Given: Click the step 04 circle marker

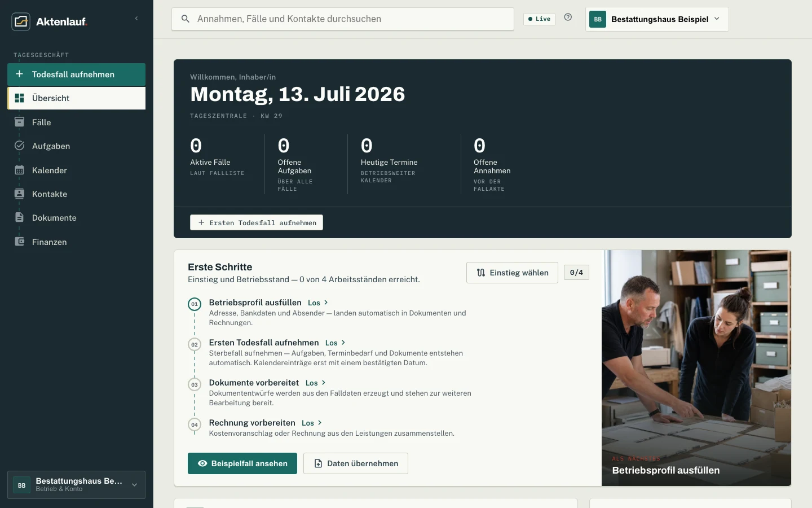Looking at the screenshot, I should pyautogui.click(x=195, y=424).
